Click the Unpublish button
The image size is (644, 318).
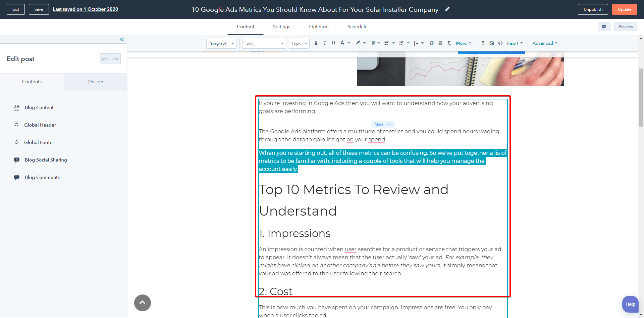click(593, 9)
